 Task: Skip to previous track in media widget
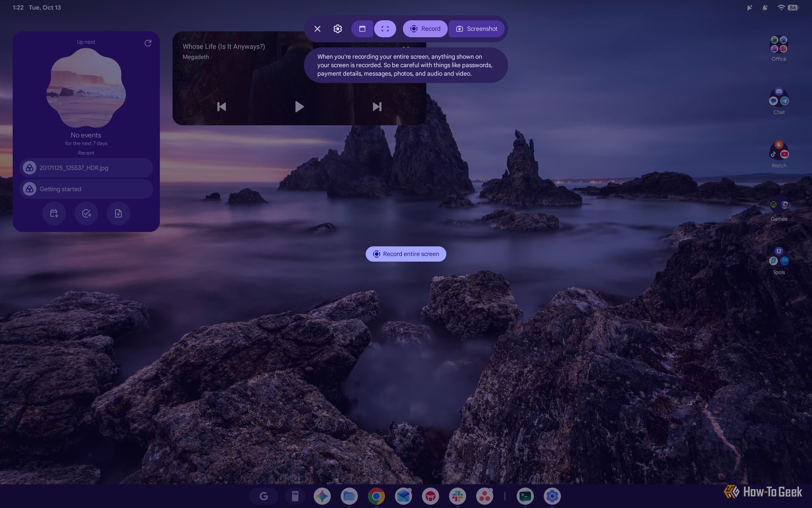pos(221,107)
